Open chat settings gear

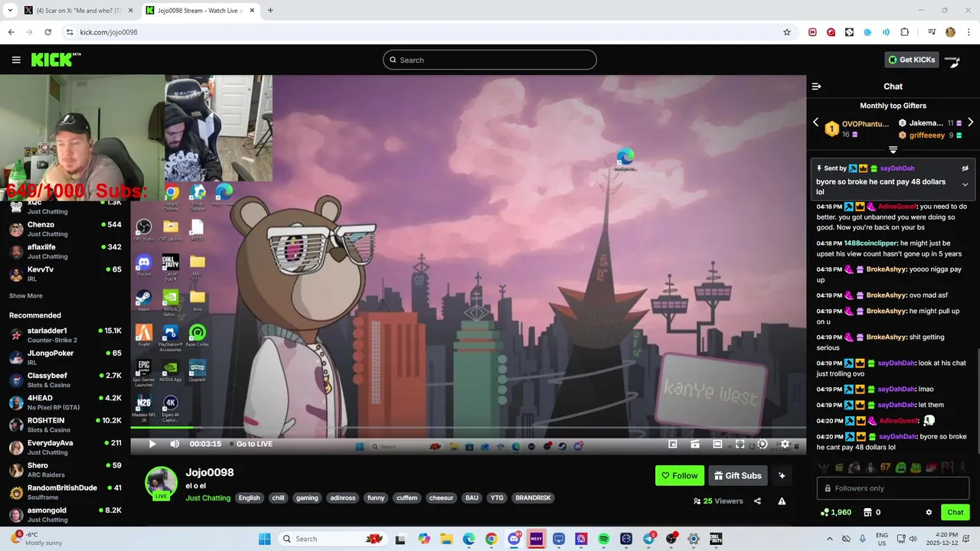click(929, 513)
